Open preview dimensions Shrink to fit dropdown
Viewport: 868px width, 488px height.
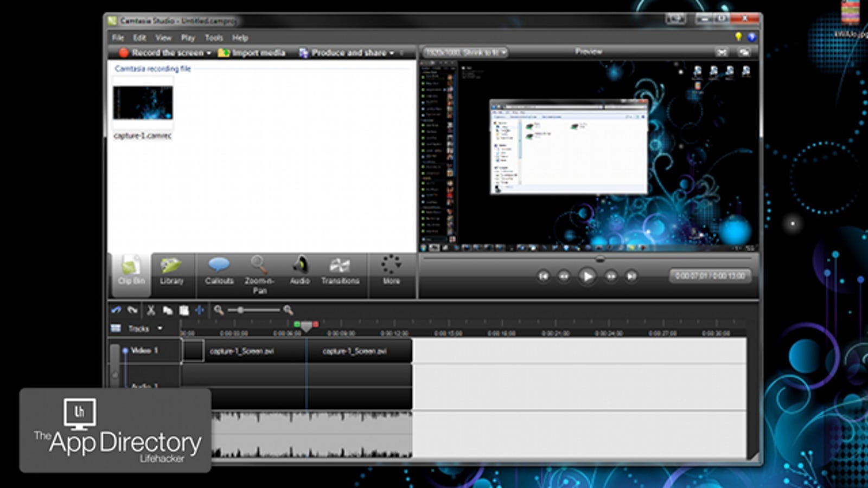point(465,52)
